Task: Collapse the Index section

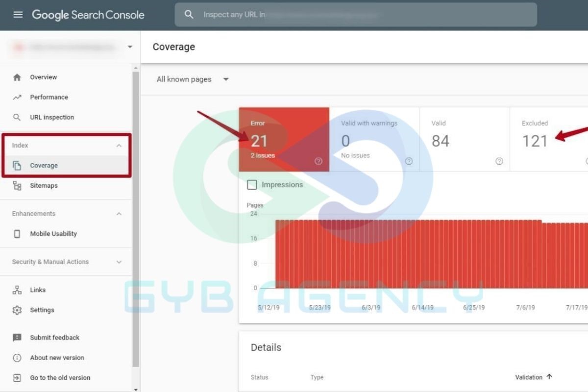Action: point(119,146)
